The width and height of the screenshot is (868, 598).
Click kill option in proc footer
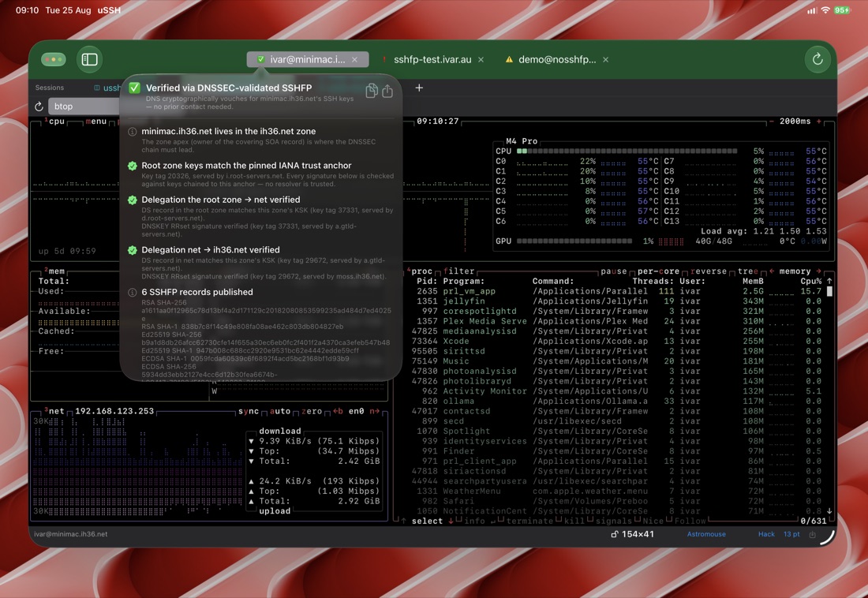574,521
